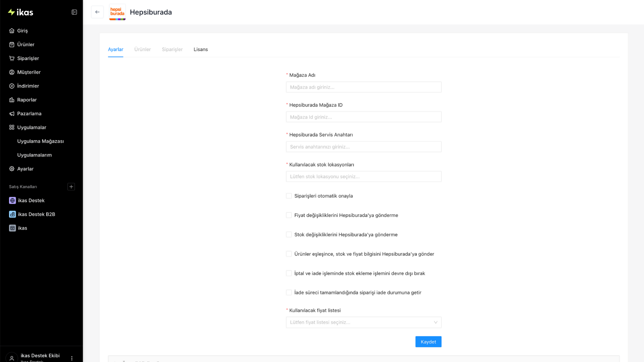Screen dimensions: 644x362
Task: Click the Giriş home icon
Action: point(12,31)
